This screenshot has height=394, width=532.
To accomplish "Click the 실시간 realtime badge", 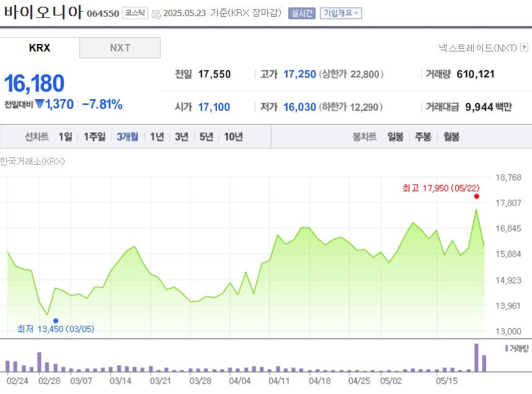I will pos(301,13).
